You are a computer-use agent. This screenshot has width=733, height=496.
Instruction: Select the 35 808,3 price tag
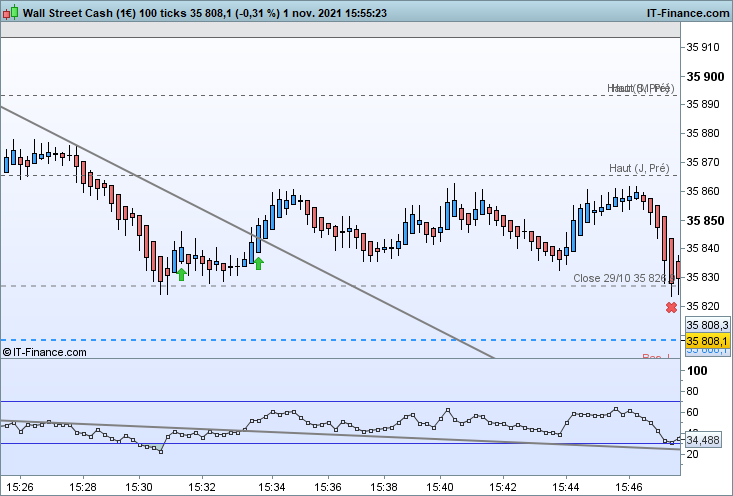click(x=707, y=325)
